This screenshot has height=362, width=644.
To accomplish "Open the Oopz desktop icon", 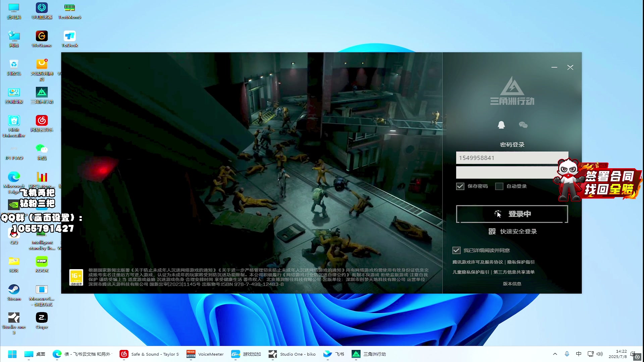I will [x=42, y=320].
